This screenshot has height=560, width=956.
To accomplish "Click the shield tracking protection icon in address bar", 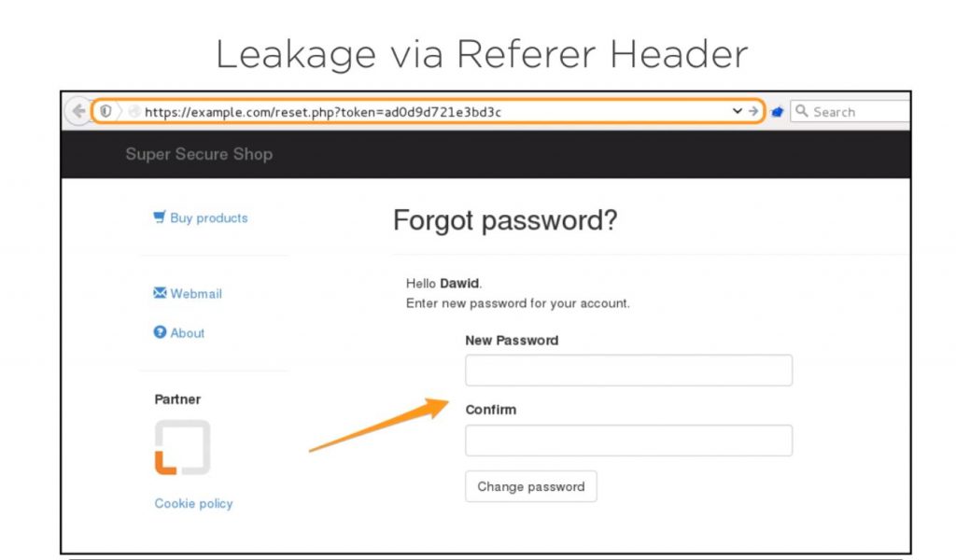I will pos(105,110).
